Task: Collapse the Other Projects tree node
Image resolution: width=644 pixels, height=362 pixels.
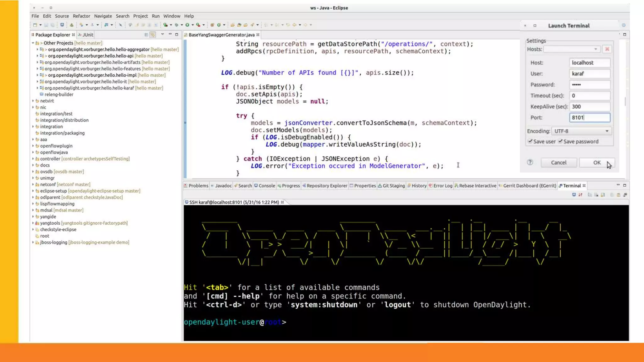Action: 33,43
